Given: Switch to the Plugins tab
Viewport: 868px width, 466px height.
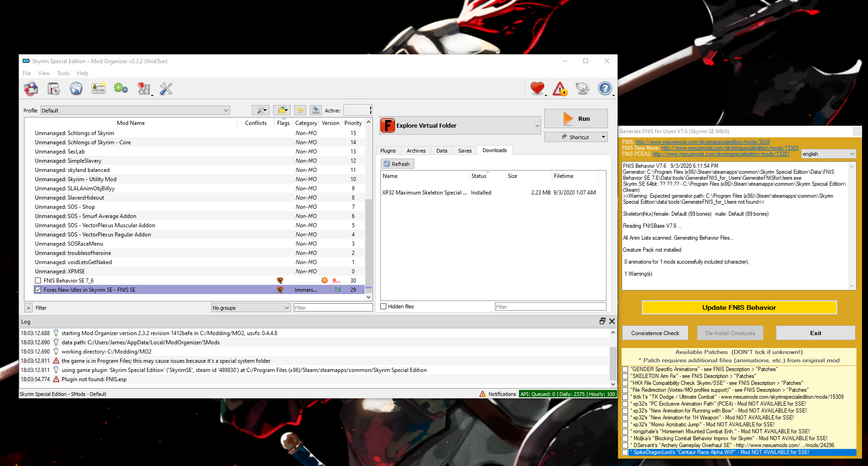Looking at the screenshot, I should point(388,151).
